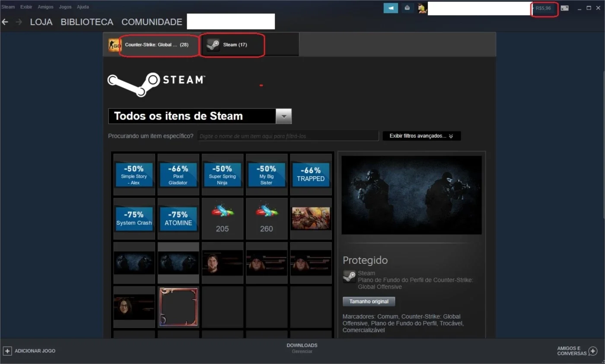
Task: Open the Amigos menu
Action: pyautogui.click(x=45, y=7)
